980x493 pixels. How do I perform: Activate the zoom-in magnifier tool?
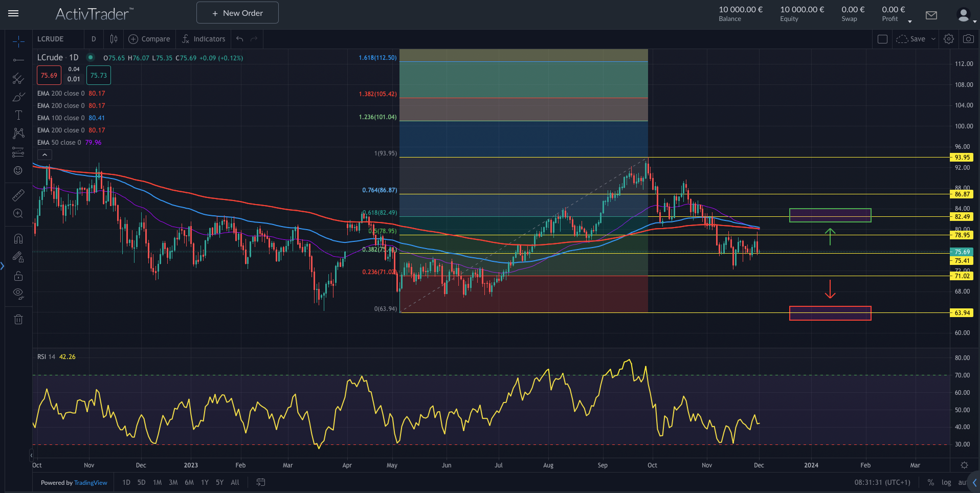point(18,214)
